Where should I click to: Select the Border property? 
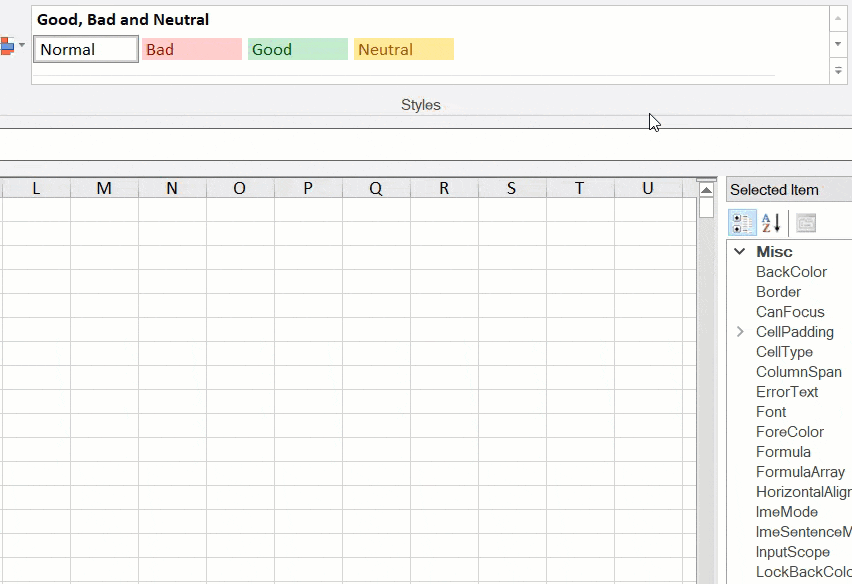(x=778, y=292)
